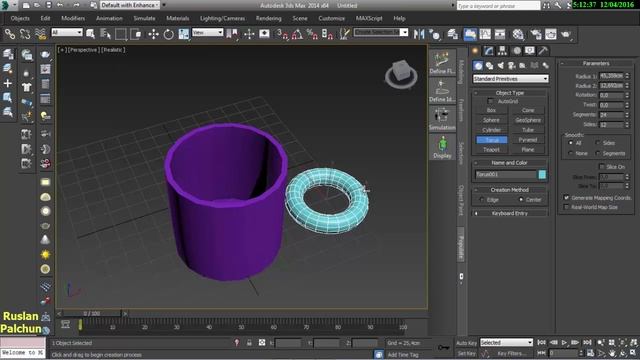Image resolution: width=640 pixels, height=360 pixels.
Task: Click the Simulation populate icon
Action: [442, 119]
